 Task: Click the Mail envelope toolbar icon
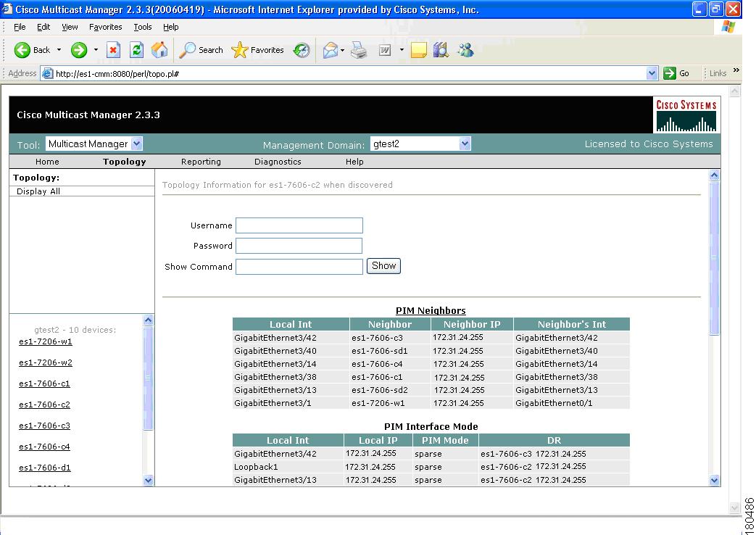pos(331,50)
